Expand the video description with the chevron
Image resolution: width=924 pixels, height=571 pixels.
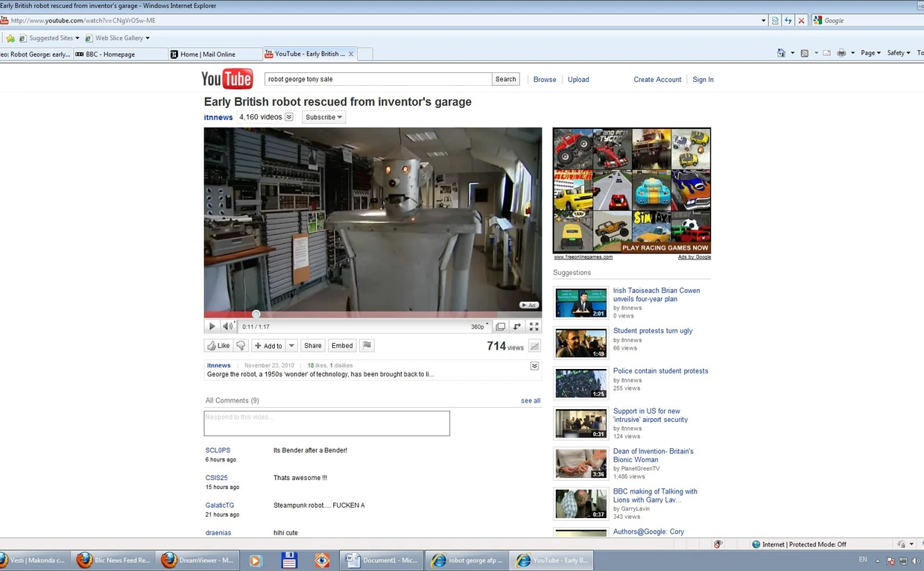(x=534, y=366)
